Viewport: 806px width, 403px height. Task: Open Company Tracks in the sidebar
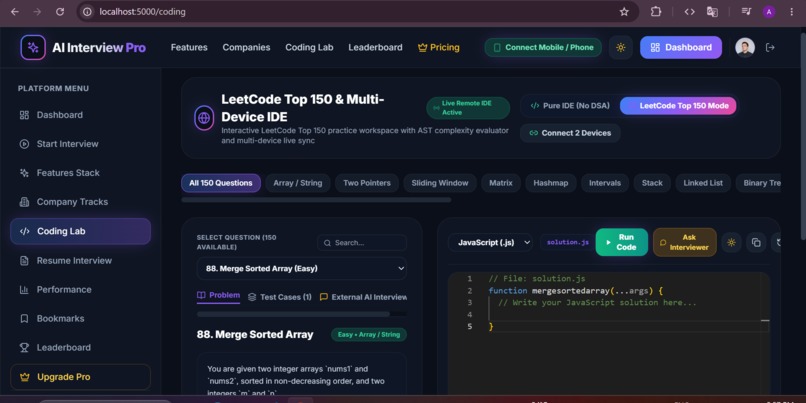tap(81, 202)
